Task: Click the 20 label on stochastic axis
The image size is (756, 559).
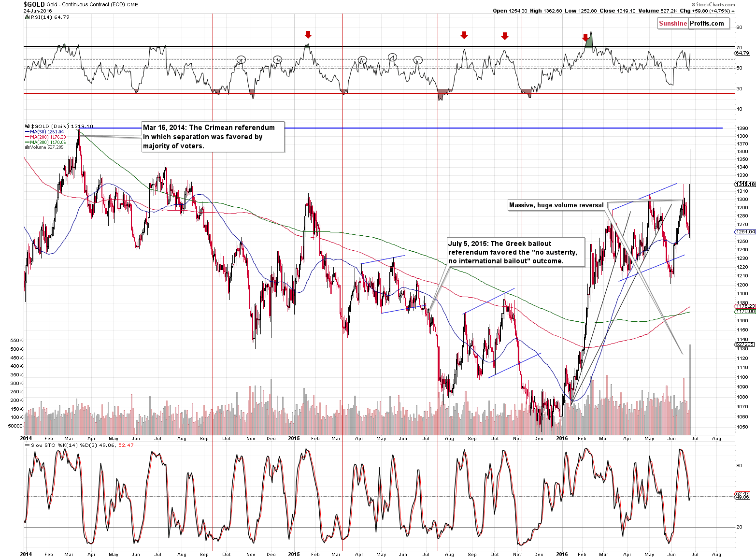Action: coord(739,527)
